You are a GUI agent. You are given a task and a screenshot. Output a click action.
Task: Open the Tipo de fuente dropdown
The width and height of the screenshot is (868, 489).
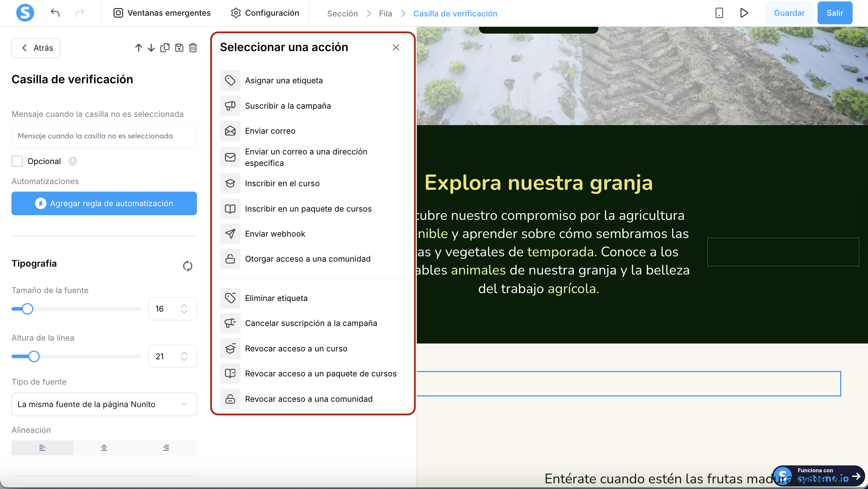(104, 404)
